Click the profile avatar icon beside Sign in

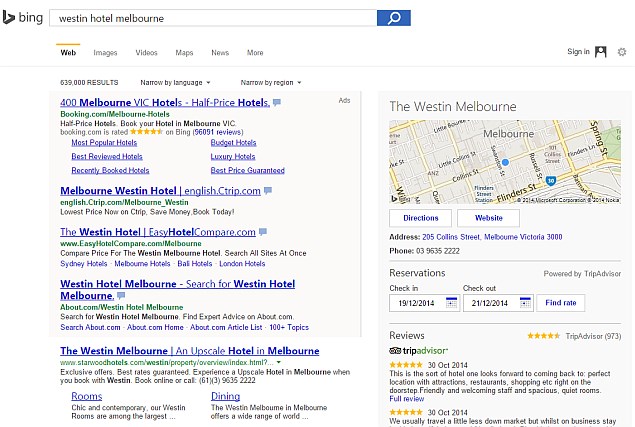coord(601,52)
